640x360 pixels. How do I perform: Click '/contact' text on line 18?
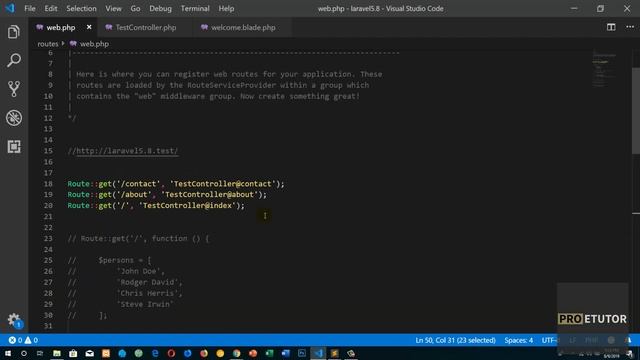pos(138,184)
